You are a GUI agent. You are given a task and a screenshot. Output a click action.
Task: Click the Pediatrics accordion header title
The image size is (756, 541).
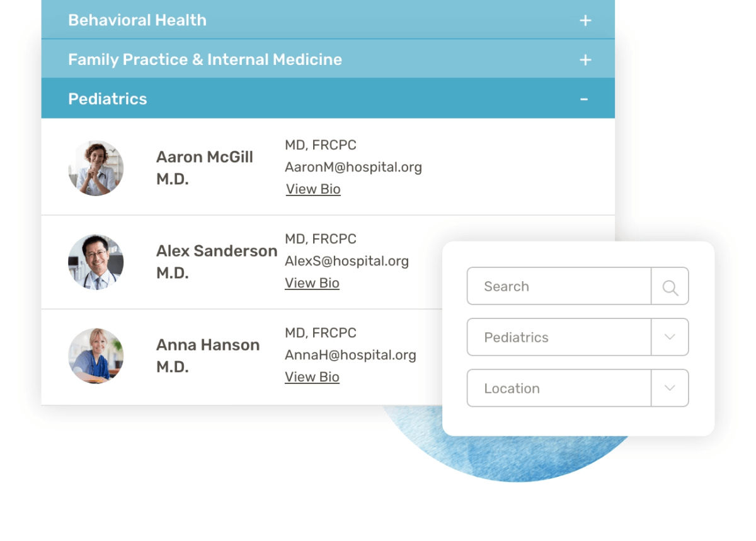pyautogui.click(x=108, y=99)
